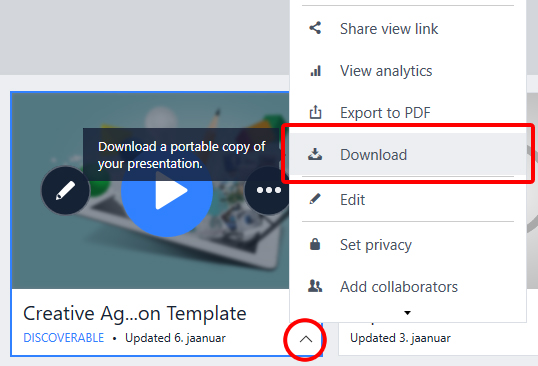Click the share icon beside Share view link
The image size is (538, 366).
tap(315, 28)
